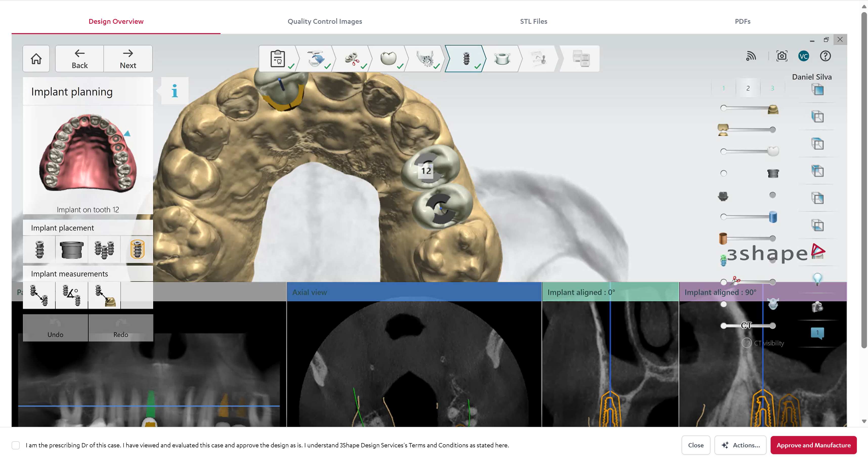Take a screenshot with the capture icon

point(782,56)
